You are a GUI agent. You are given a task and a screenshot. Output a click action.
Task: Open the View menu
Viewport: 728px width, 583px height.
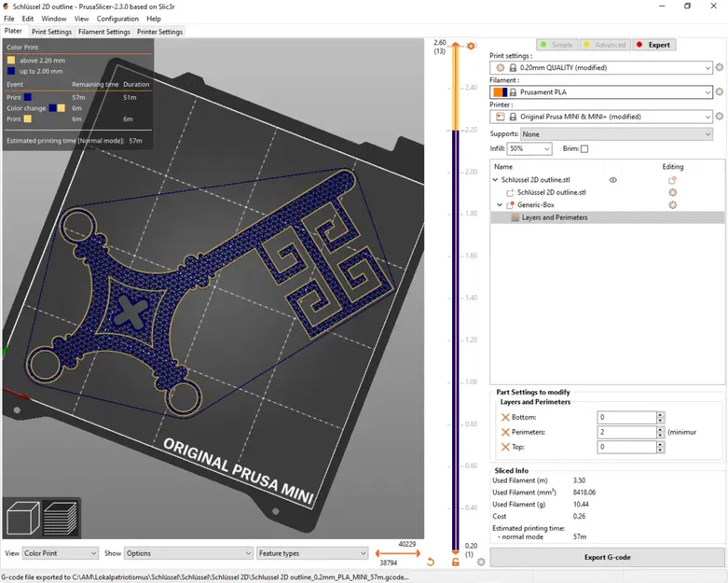pyautogui.click(x=81, y=19)
